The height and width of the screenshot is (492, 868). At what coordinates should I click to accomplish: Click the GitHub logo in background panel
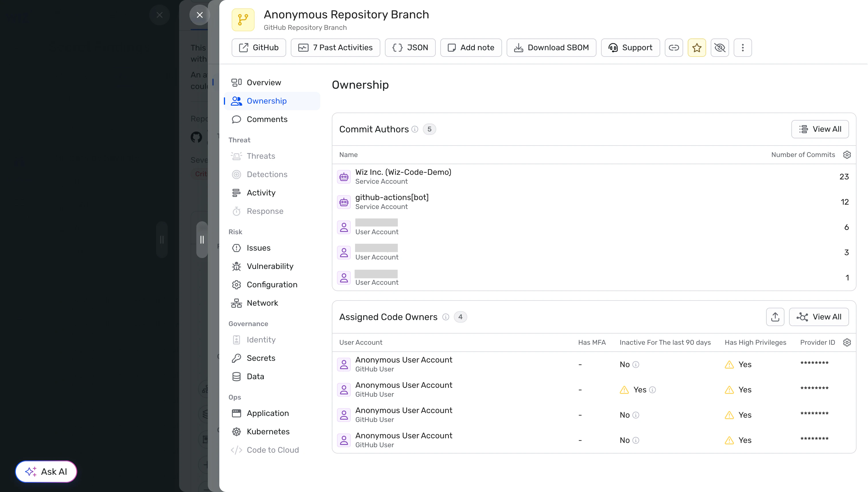click(196, 137)
